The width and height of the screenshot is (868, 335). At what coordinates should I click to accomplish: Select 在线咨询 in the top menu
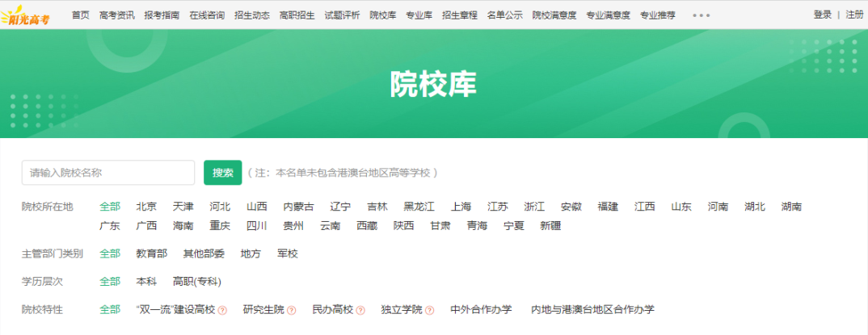pyautogui.click(x=207, y=15)
